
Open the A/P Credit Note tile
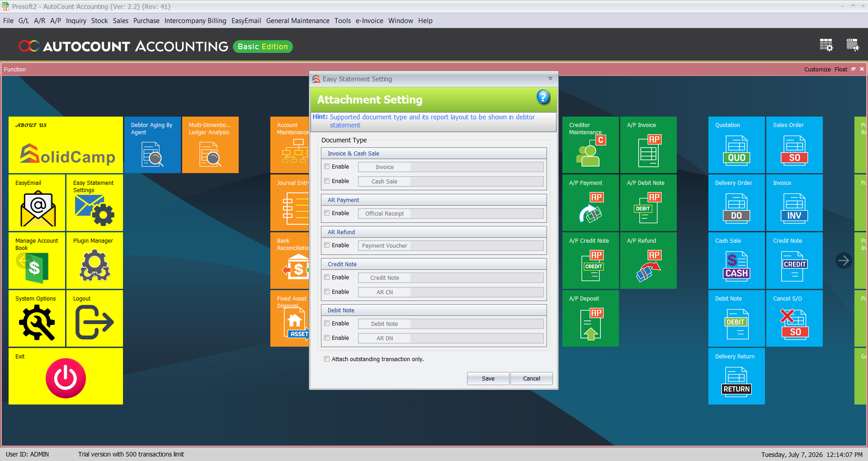[x=590, y=261]
